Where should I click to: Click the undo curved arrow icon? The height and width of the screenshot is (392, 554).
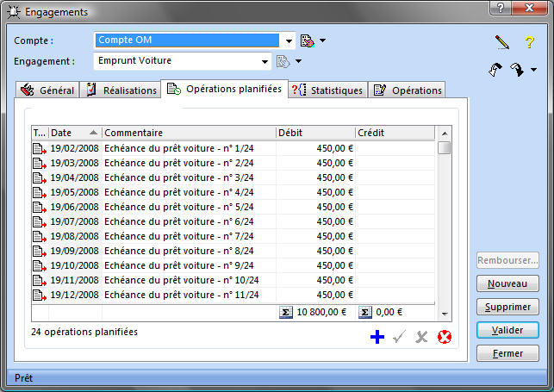(495, 70)
